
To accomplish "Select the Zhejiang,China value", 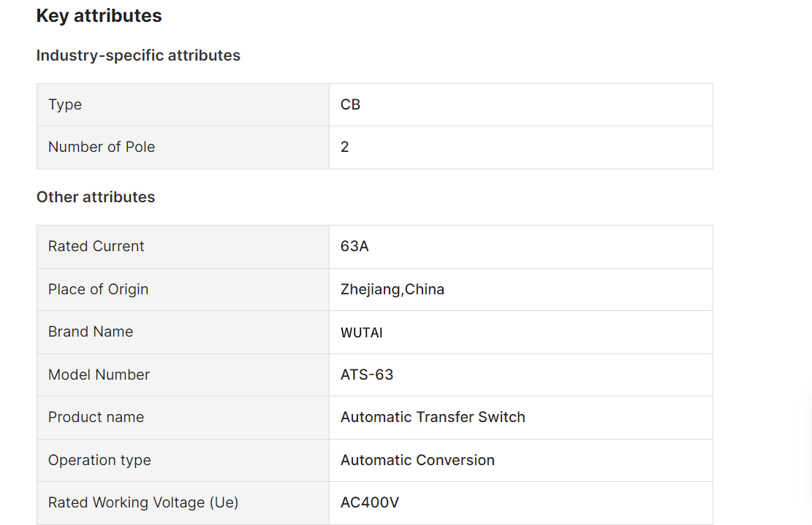I will click(392, 290).
